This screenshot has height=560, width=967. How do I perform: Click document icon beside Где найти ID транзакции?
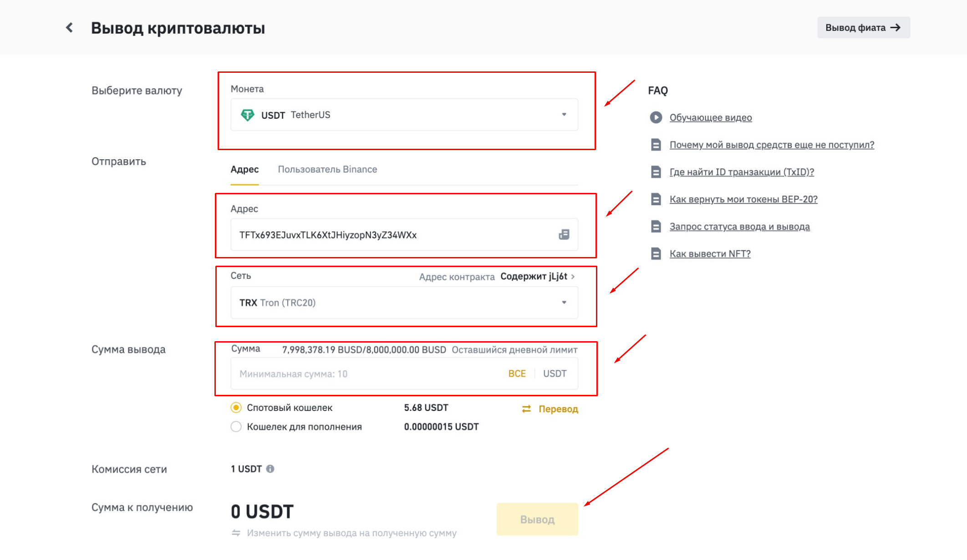656,172
